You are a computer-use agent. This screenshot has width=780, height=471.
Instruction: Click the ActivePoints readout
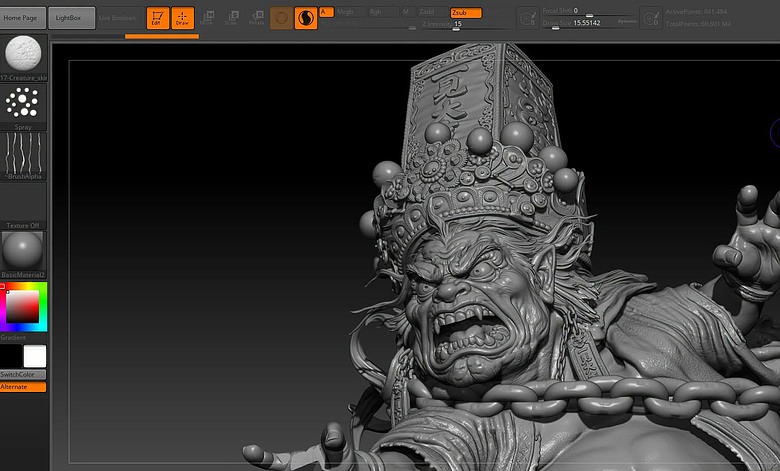coord(696,11)
